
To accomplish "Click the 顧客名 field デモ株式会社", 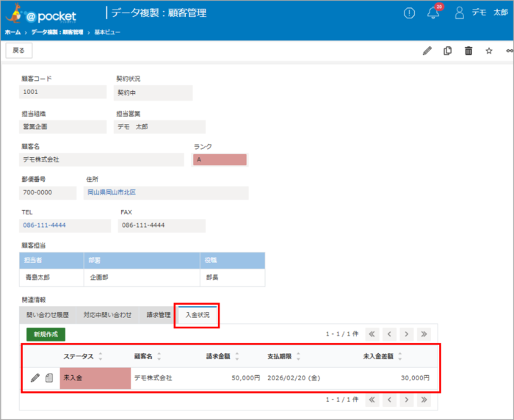I will tap(101, 159).
